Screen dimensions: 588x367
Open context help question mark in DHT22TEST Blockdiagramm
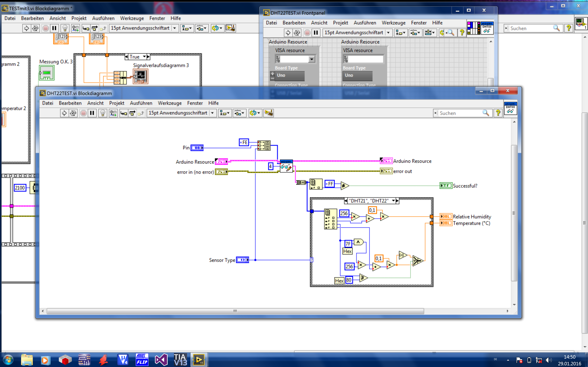(x=498, y=113)
